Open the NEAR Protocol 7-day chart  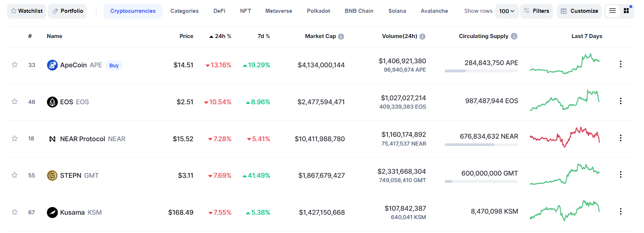(x=565, y=138)
